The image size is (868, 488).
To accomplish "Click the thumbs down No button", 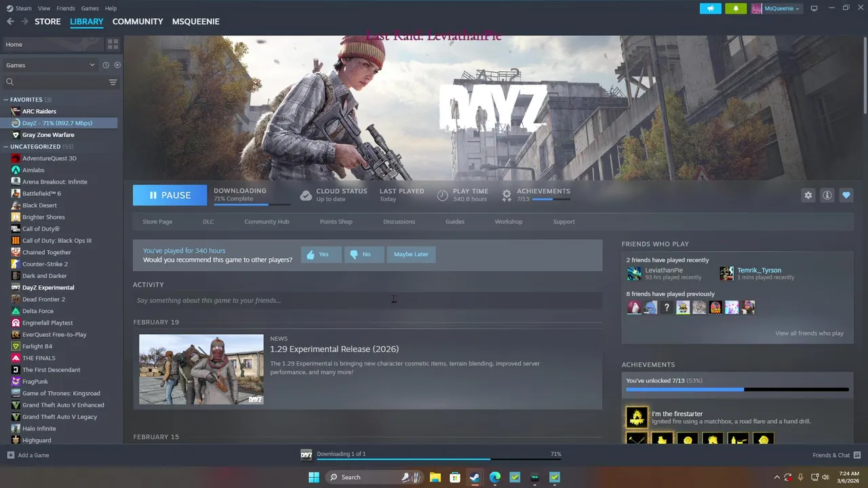I will [363, 254].
